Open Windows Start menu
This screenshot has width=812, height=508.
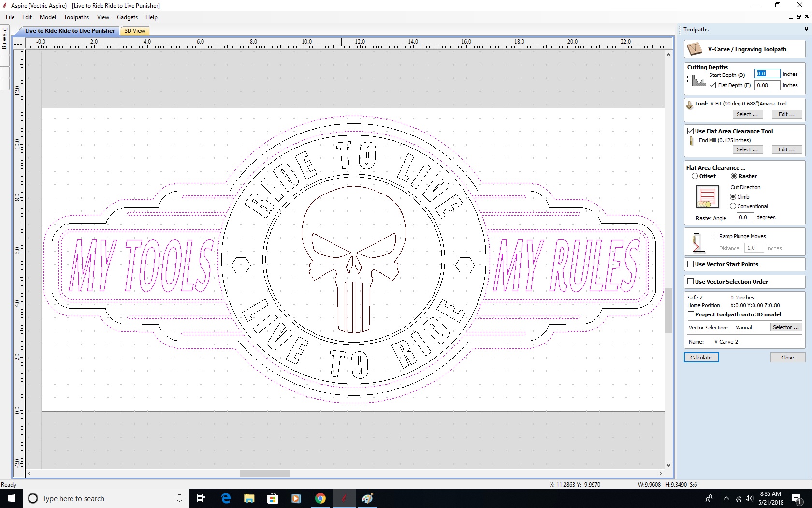[x=12, y=498]
